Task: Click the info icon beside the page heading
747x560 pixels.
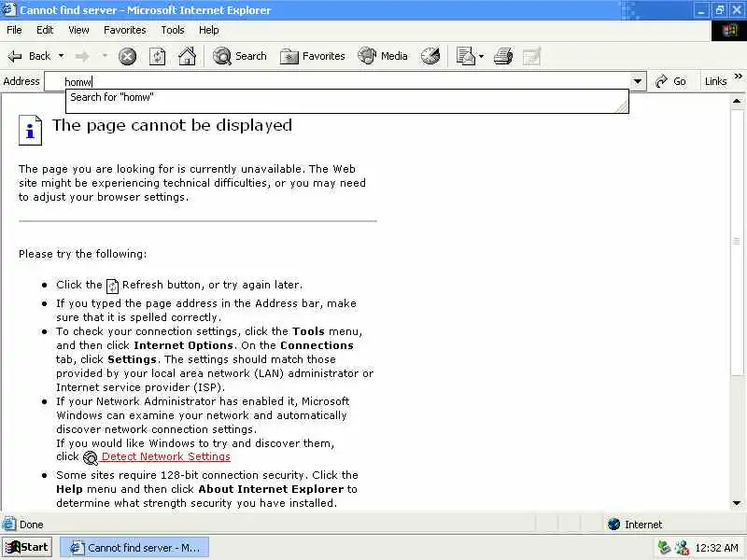Action: [x=30, y=130]
